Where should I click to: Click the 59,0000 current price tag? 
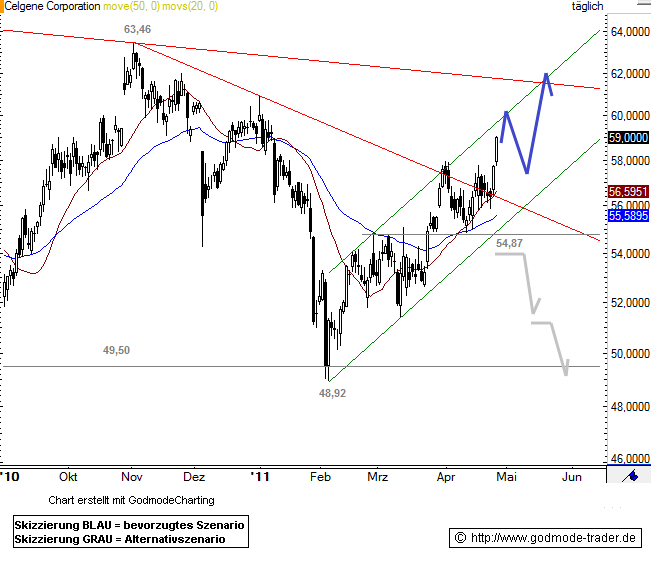(x=628, y=138)
